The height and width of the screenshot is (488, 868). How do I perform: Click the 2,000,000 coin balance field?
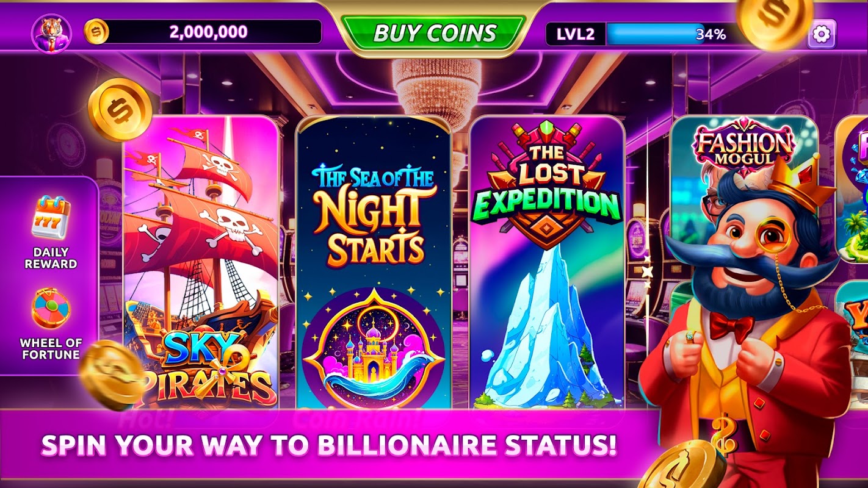coord(208,32)
